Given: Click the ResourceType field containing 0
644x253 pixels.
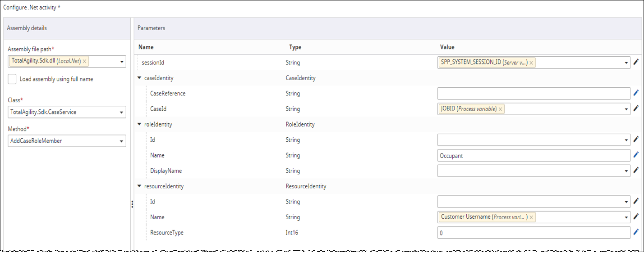Looking at the screenshot, I should [534, 233].
